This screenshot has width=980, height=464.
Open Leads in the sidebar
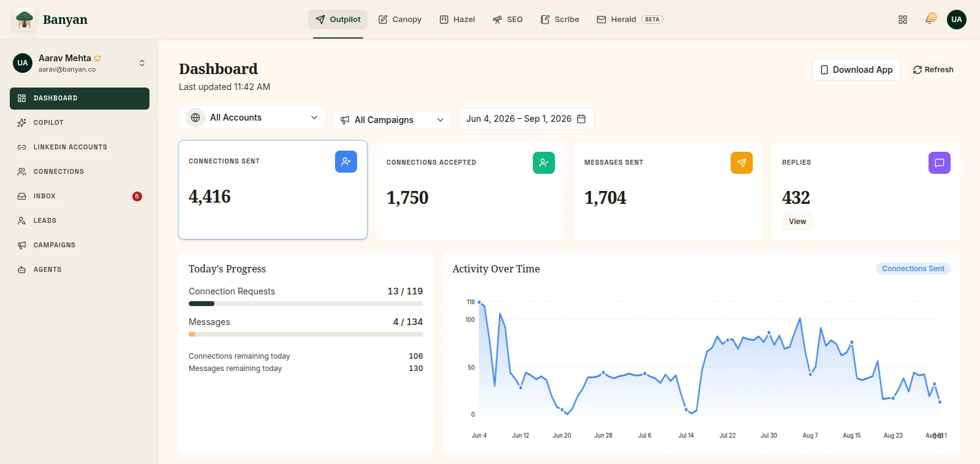pos(80,221)
